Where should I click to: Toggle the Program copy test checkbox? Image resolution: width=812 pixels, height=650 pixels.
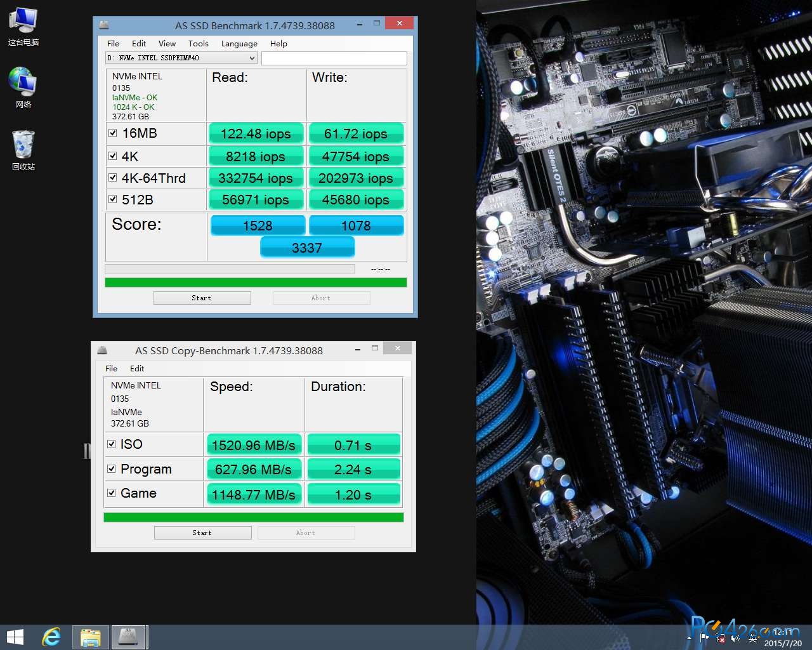pyautogui.click(x=111, y=469)
